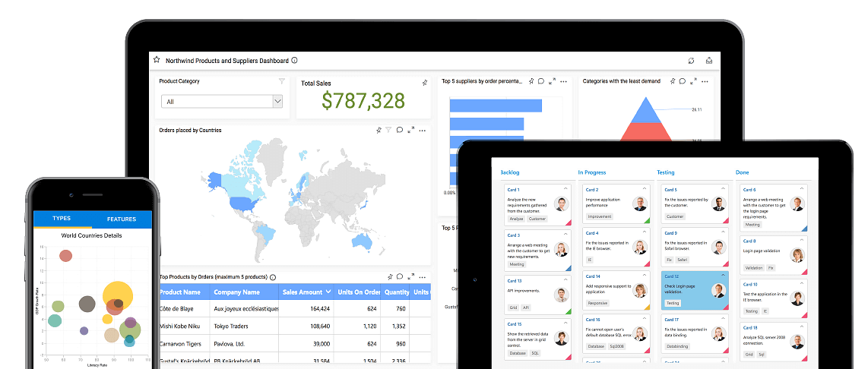Open the info icon next to the dashboard title
The width and height of the screenshot is (868, 369).
(294, 60)
